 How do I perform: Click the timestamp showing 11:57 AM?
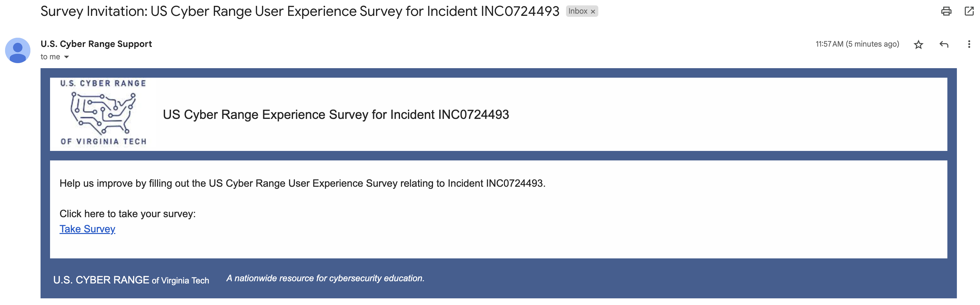pos(857,44)
